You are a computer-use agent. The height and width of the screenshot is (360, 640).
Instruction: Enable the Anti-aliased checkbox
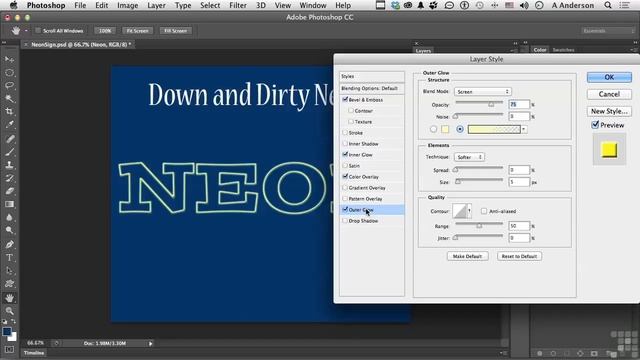(484, 211)
